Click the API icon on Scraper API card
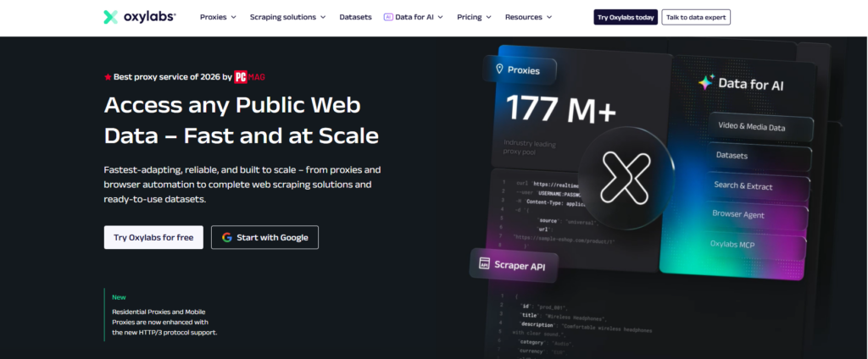868x359 pixels. click(x=484, y=263)
